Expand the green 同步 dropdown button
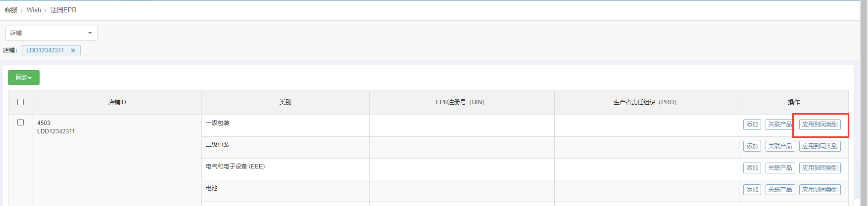Image resolution: width=868 pixels, height=206 pixels. 24,78
